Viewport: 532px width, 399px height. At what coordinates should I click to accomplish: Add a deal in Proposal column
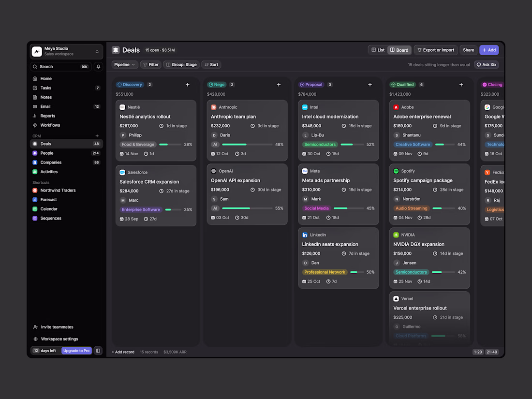tap(370, 85)
